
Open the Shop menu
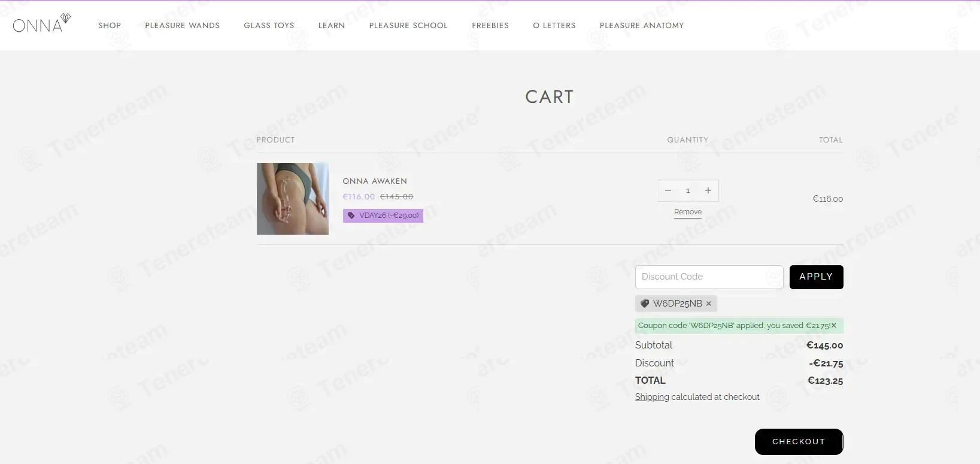(110, 25)
